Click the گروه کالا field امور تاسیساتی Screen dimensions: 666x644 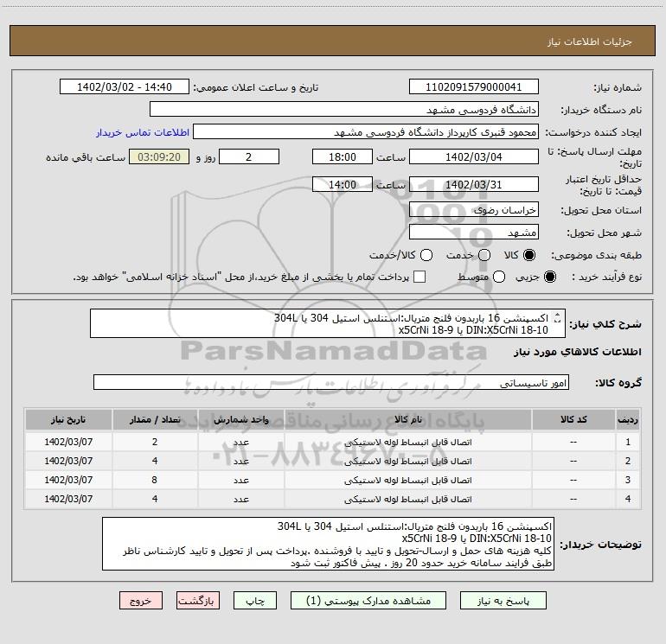coord(331,382)
